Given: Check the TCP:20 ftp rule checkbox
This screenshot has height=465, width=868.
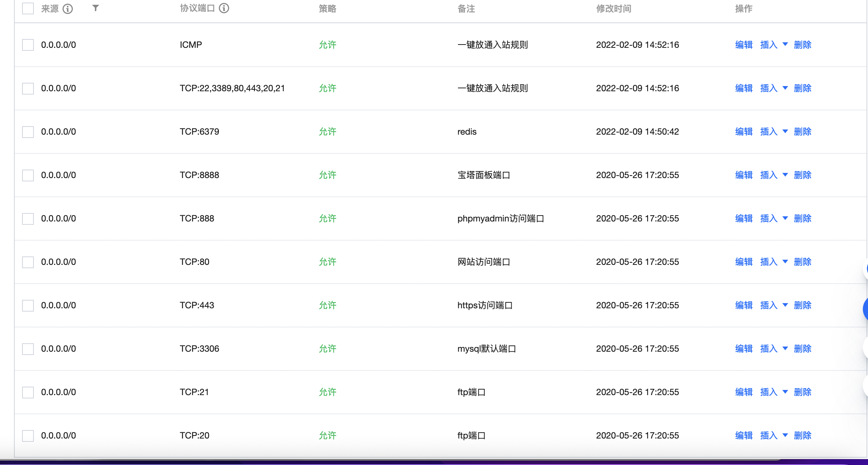Looking at the screenshot, I should (28, 436).
